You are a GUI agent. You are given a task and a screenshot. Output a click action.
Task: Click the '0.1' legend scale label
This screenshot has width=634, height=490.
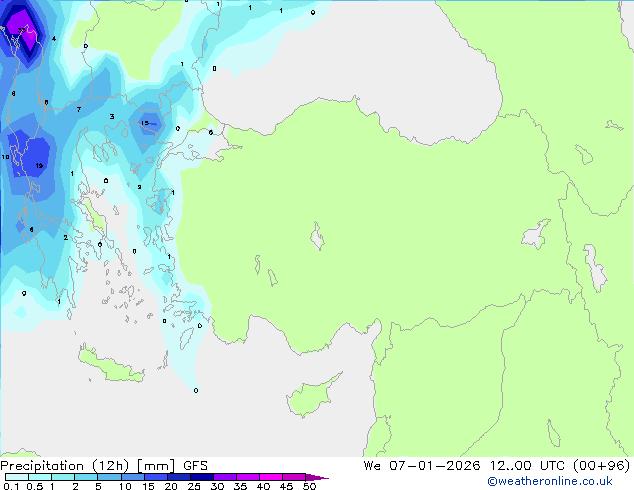[x=11, y=486]
